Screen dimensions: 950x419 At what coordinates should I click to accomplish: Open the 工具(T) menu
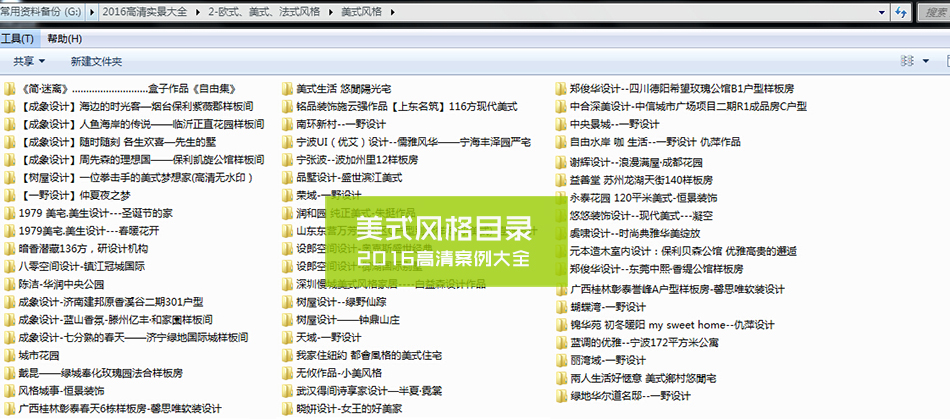tap(17, 39)
